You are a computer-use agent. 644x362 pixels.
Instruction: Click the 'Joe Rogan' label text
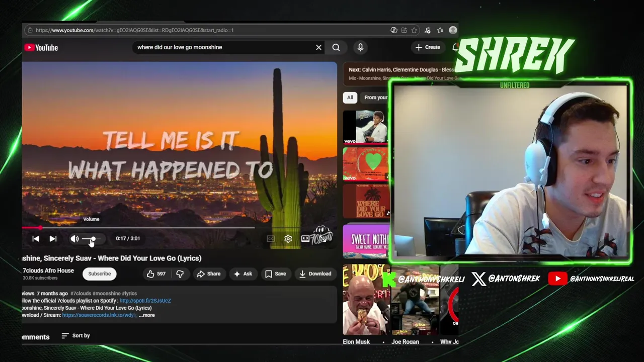tap(405, 342)
